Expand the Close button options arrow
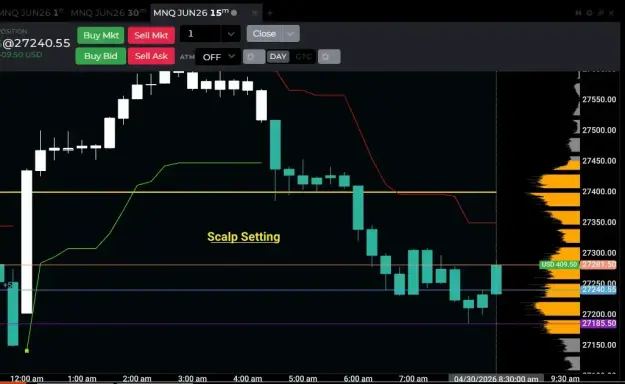Screen dimensions: 625x384 click(291, 34)
